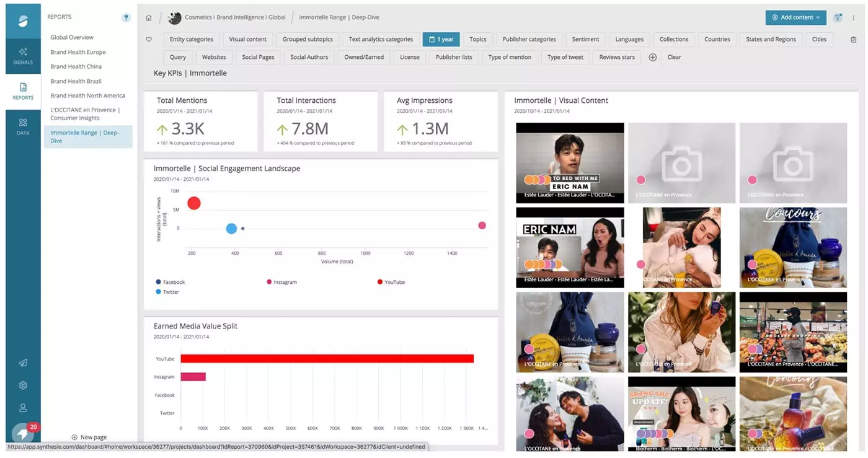Click Clear to reset filters

674,57
